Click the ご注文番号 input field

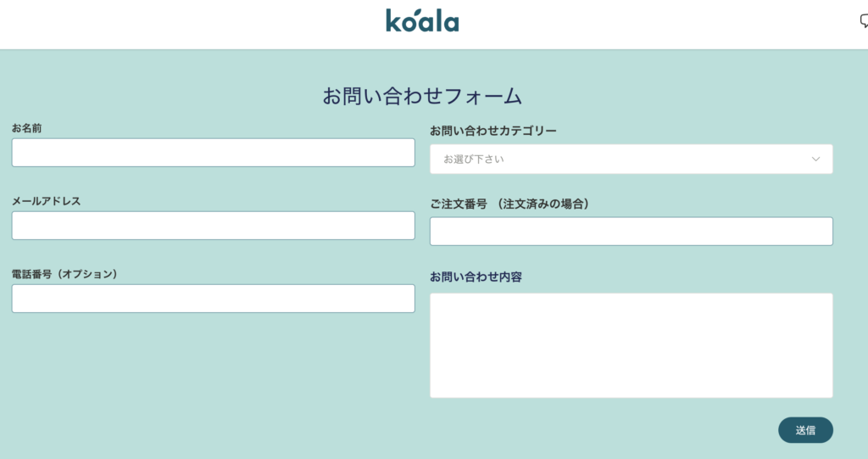pos(631,232)
